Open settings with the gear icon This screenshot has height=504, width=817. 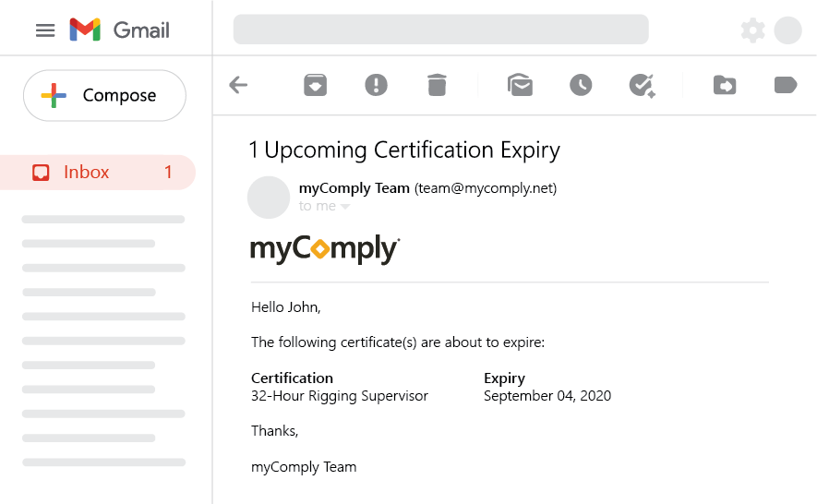coord(753,30)
